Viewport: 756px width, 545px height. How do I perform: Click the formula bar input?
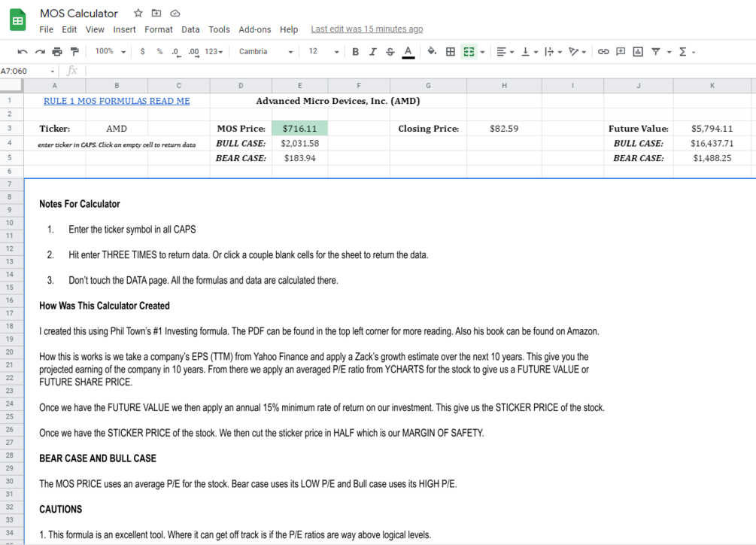click(420, 71)
